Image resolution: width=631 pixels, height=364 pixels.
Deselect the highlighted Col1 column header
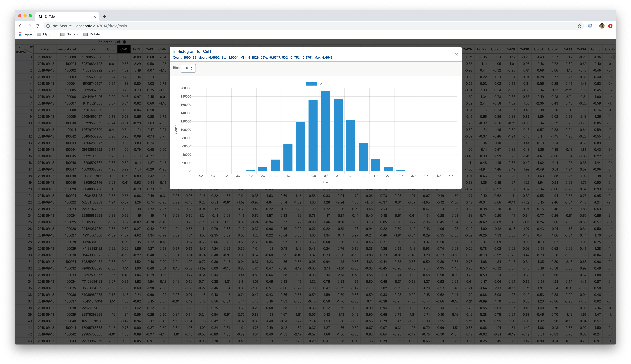click(x=124, y=49)
